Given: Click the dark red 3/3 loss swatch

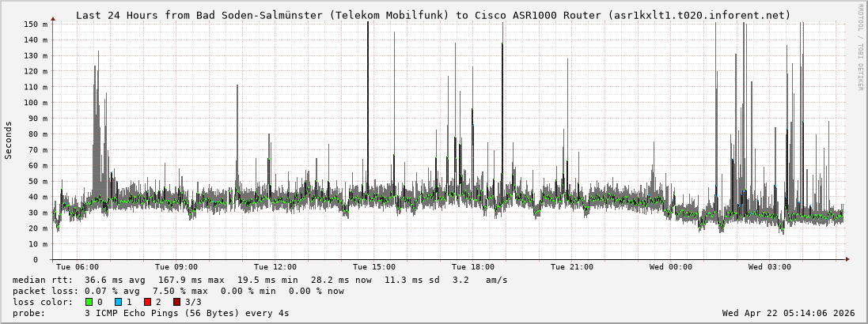Looking at the screenshot, I should tap(176, 302).
